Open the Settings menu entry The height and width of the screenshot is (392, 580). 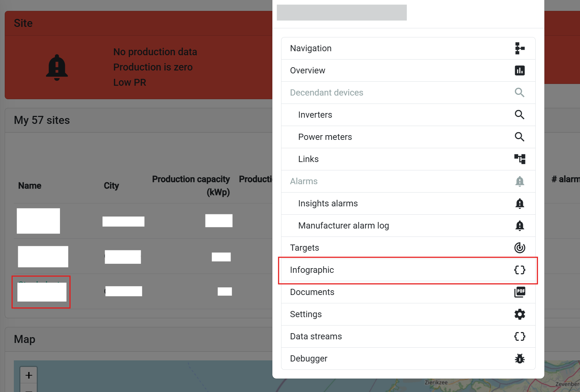tap(408, 314)
